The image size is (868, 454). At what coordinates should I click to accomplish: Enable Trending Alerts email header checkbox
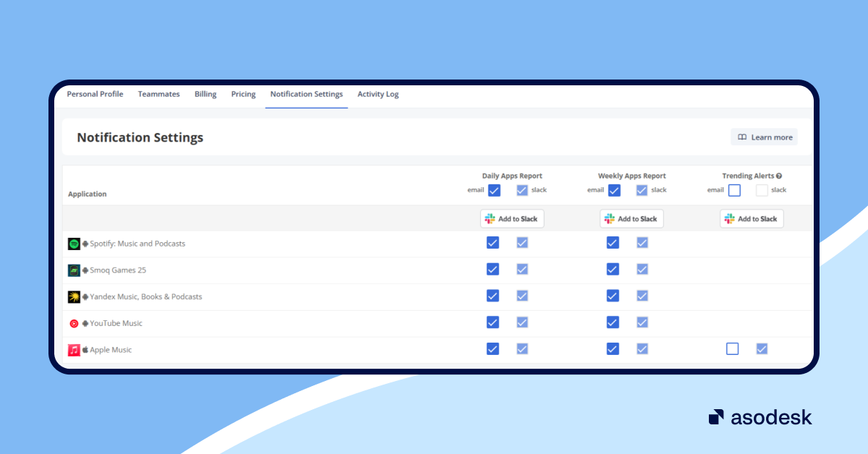click(x=734, y=190)
